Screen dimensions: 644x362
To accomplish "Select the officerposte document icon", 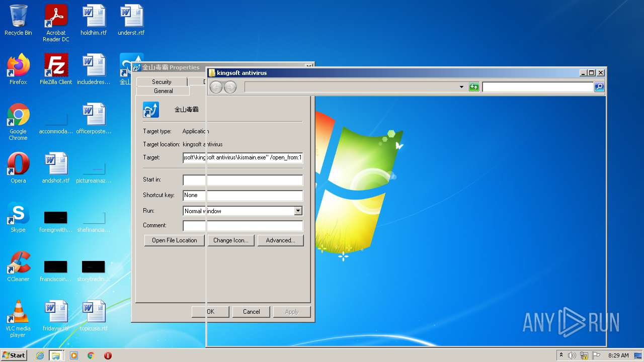I will click(94, 119).
